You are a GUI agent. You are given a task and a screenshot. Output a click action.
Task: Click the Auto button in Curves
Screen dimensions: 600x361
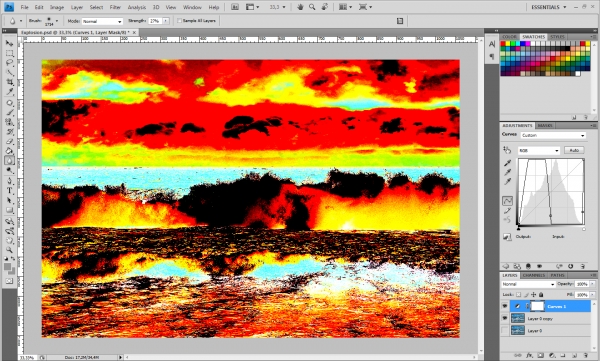click(x=574, y=150)
